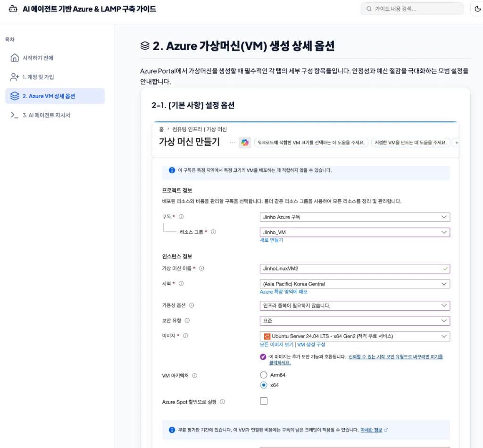Select the Arm64 radio button

263,375
